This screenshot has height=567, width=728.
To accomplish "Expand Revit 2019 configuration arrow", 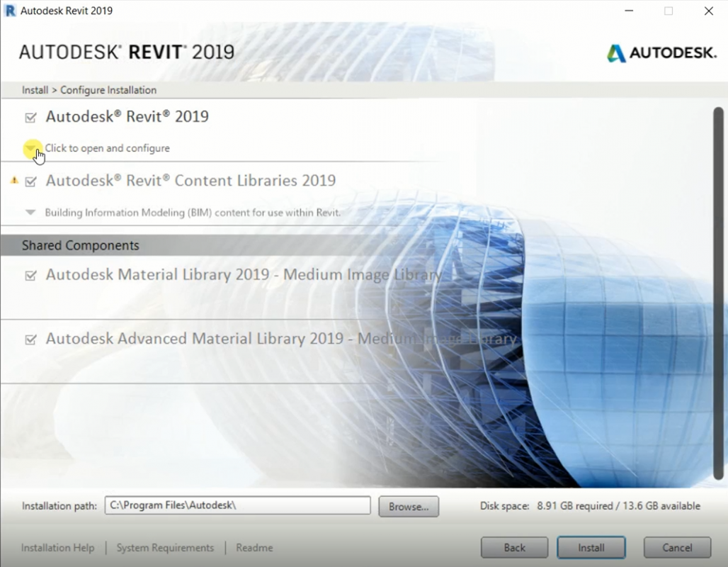I will pos(30,148).
